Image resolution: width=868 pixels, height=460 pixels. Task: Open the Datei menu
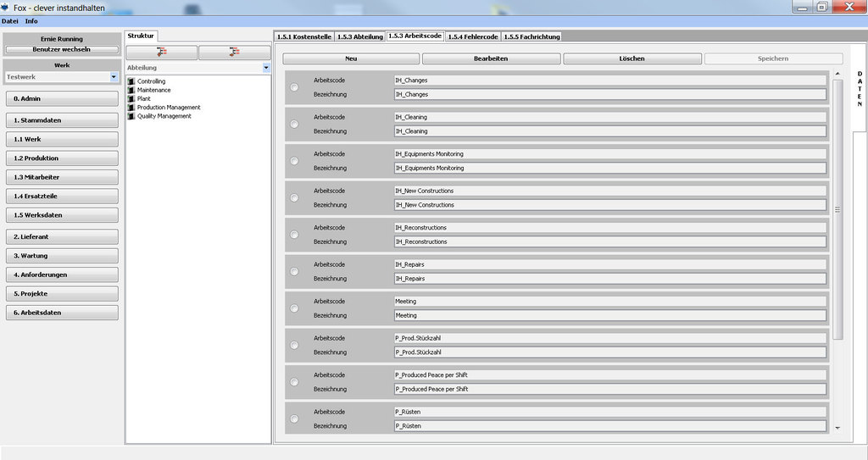(9, 21)
